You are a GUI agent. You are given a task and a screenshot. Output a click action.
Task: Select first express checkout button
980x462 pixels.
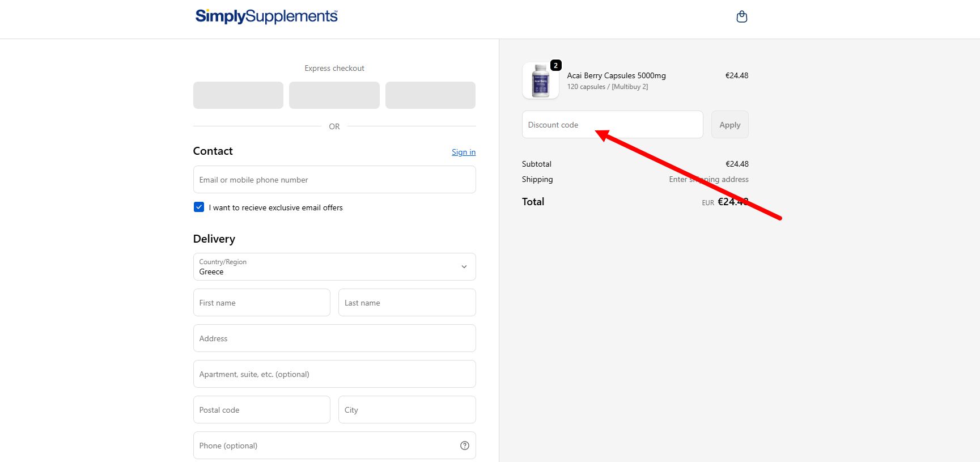(x=238, y=95)
